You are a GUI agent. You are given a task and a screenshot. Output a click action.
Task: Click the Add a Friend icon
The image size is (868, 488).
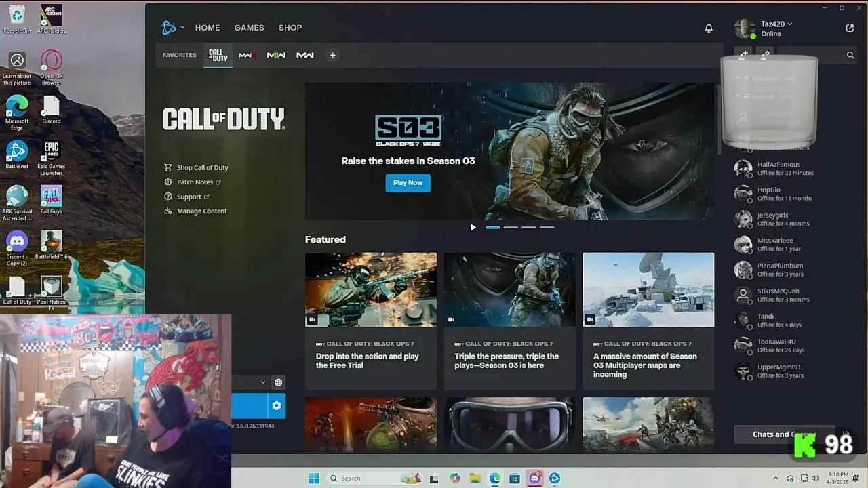744,54
